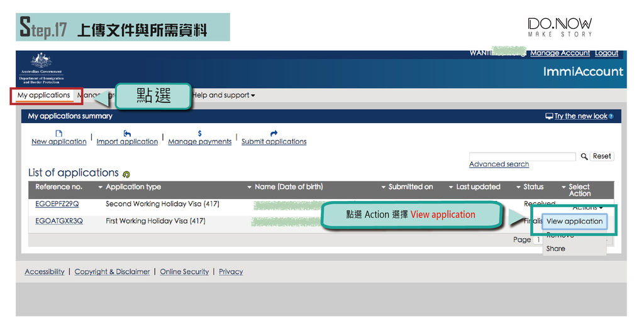
Task: Click the Accessibility footer link
Action: pos(45,271)
